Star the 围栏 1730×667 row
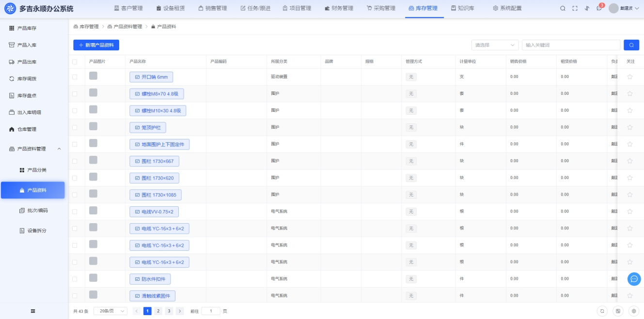The height and width of the screenshot is (319, 644). [x=630, y=161]
